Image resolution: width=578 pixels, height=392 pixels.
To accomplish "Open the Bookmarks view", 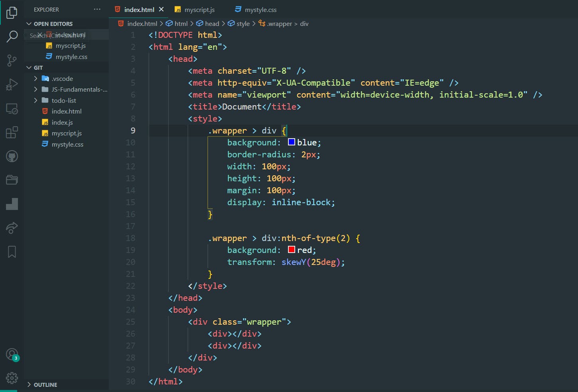I will pos(12,252).
